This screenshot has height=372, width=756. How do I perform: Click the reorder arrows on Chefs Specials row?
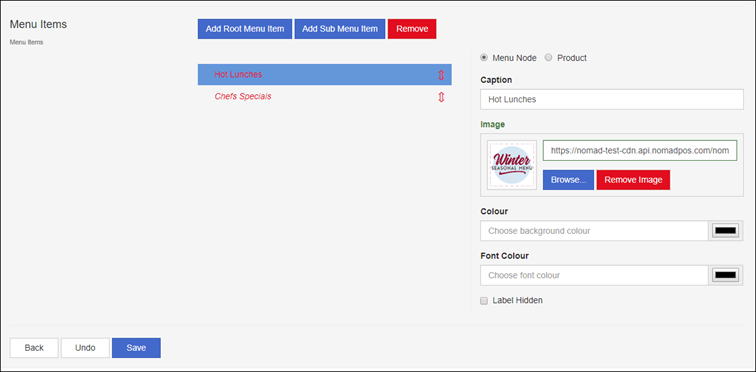tap(441, 97)
